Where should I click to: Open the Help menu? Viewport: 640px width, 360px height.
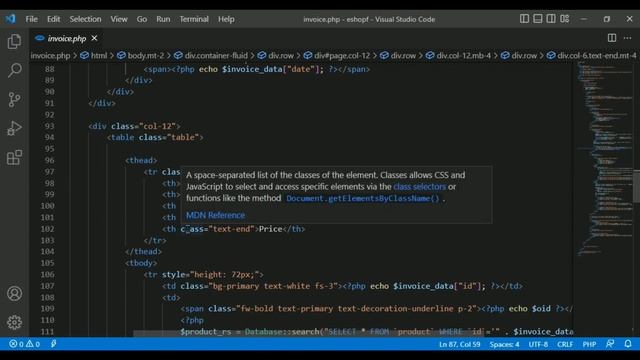(226, 19)
